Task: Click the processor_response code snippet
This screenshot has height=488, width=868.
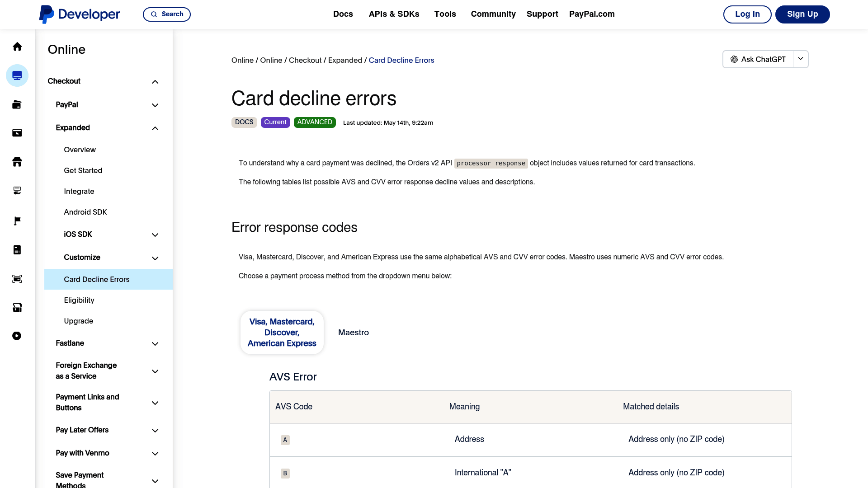Action: (491, 163)
